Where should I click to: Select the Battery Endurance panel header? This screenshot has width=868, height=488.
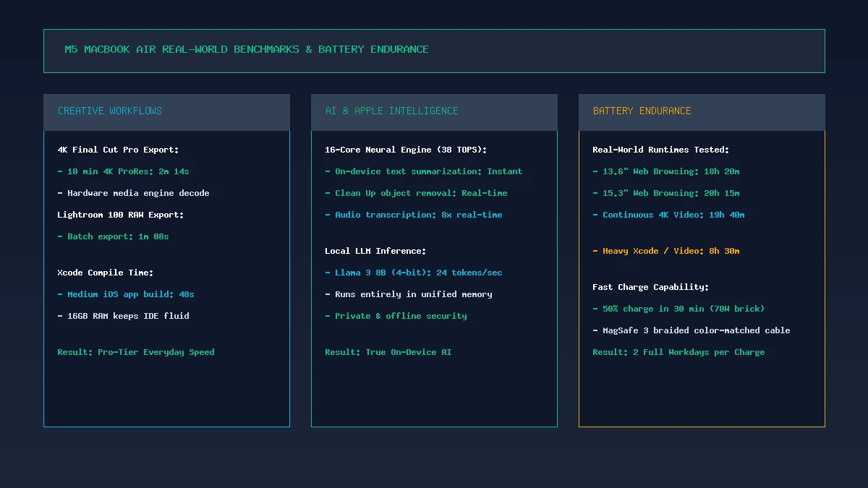tap(702, 112)
